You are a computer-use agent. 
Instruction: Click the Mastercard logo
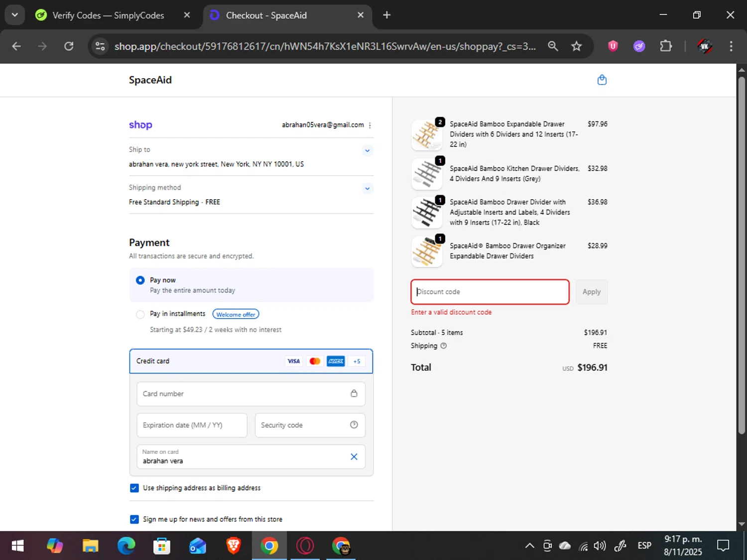[315, 361]
